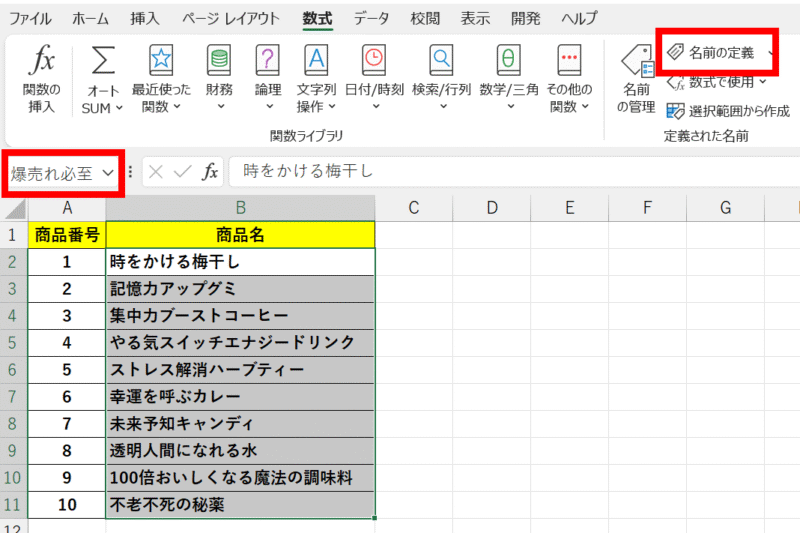Image resolution: width=800 pixels, height=533 pixels.
Task: Click the 名前の定義 button
Action: 710,53
